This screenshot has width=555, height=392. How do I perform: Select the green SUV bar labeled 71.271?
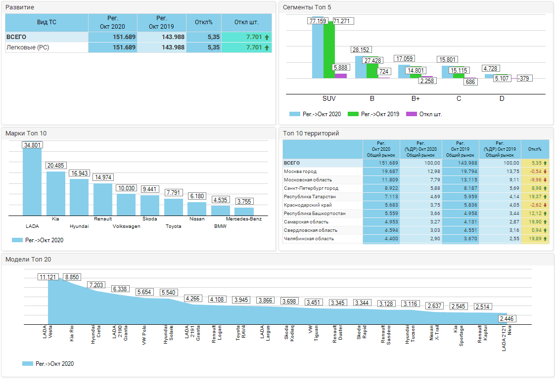point(329,50)
